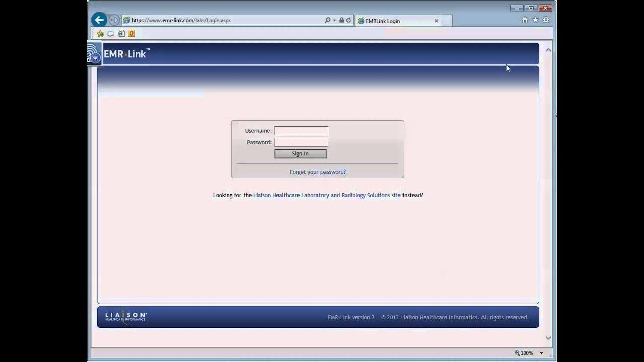Click the Liaison Healthcare Informatics footer logo
Image resolution: width=644 pixels, height=362 pixels.
126,317
